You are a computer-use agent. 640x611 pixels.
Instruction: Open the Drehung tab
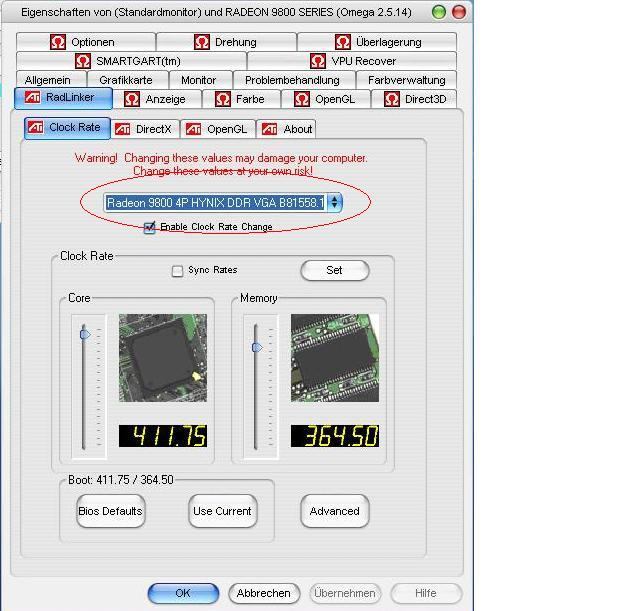(x=226, y=42)
